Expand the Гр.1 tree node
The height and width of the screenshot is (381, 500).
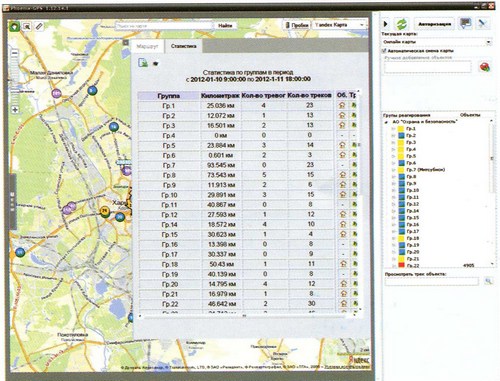tap(394, 129)
